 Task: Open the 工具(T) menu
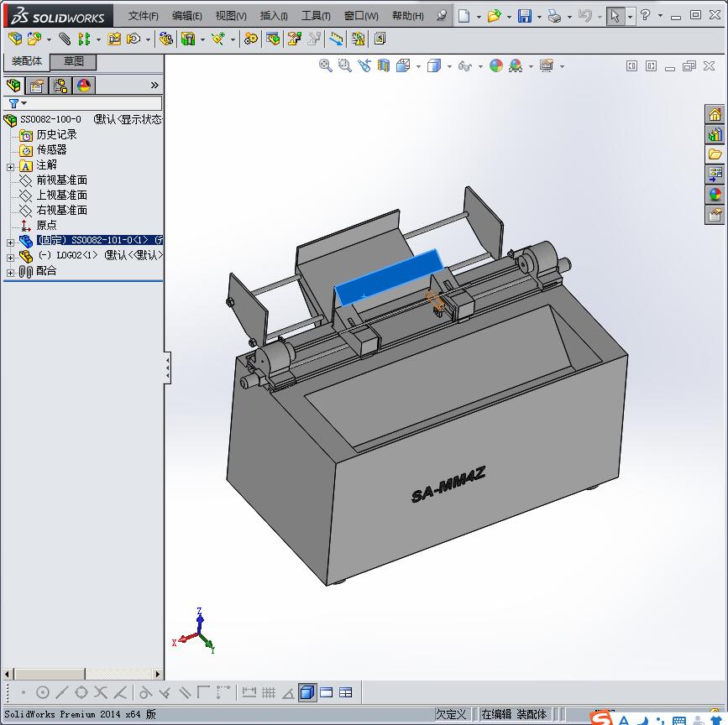(x=316, y=16)
